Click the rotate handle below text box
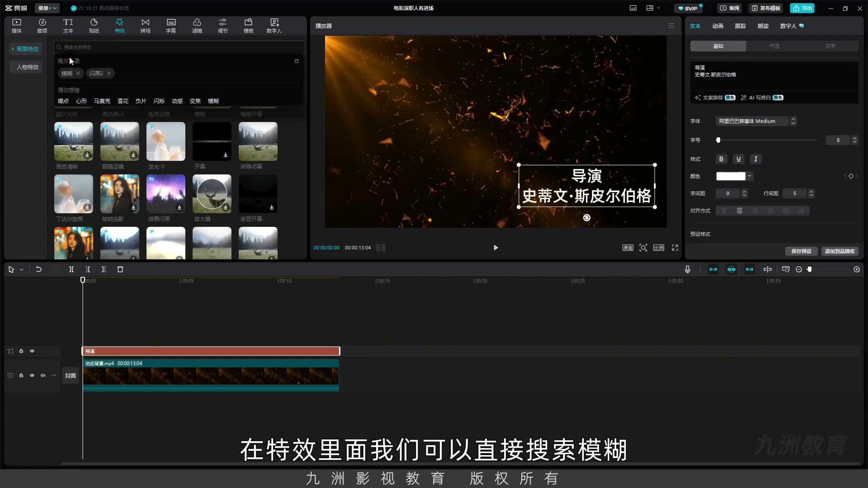The width and height of the screenshot is (868, 488). (587, 218)
